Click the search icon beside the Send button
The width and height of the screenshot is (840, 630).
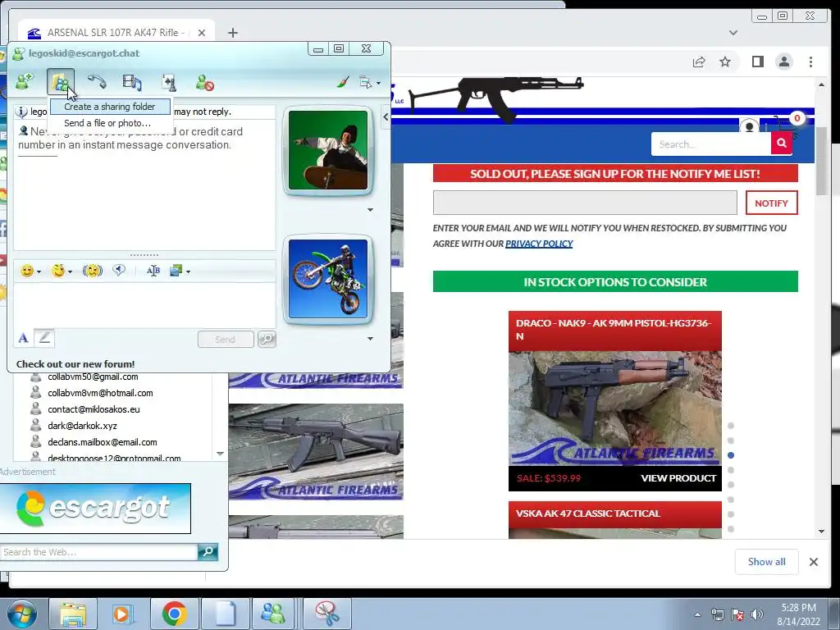point(267,339)
